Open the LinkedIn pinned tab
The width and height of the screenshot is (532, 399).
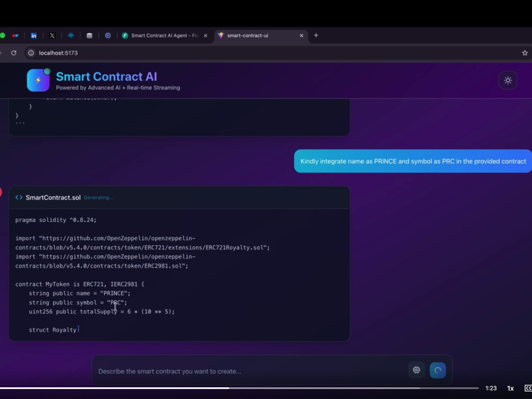(34, 36)
